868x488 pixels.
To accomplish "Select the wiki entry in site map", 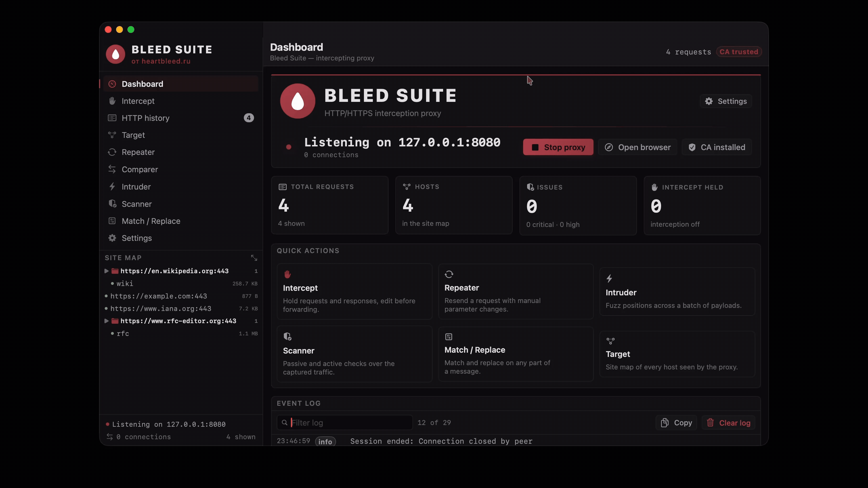I will click(x=181, y=283).
